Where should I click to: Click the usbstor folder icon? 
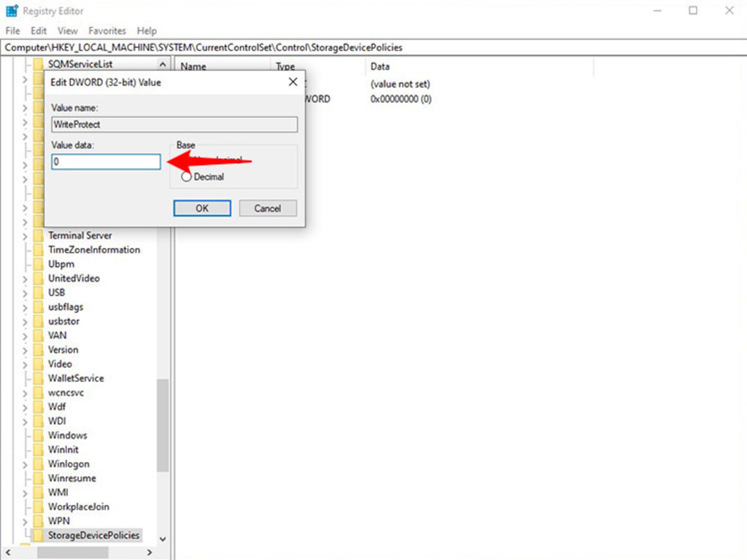[38, 321]
